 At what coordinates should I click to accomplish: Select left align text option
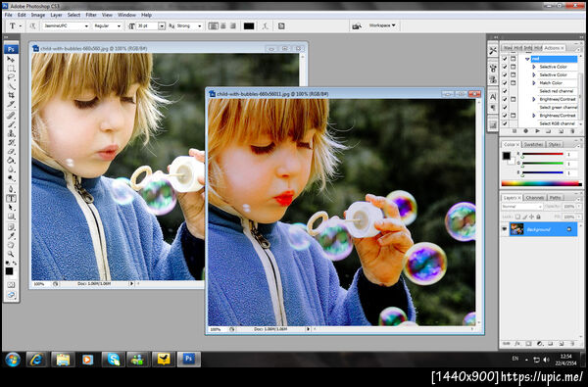pos(213,25)
